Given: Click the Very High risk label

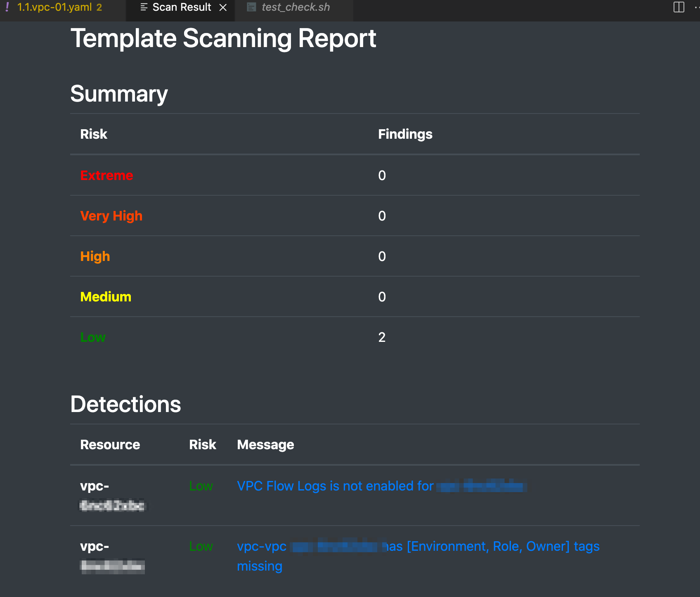Looking at the screenshot, I should [111, 216].
